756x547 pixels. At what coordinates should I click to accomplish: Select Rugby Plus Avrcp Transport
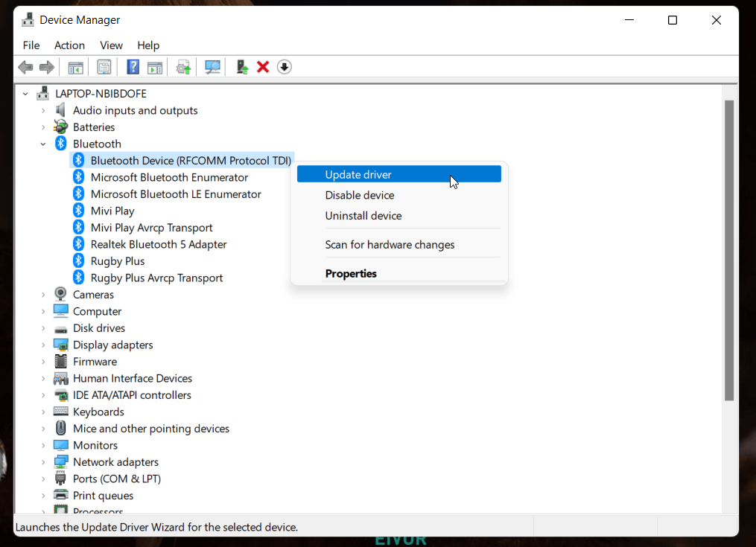point(156,278)
